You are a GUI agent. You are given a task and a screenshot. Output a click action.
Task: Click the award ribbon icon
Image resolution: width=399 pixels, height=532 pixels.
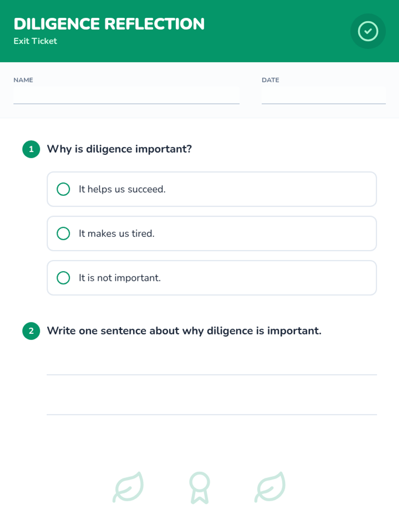click(x=199, y=487)
